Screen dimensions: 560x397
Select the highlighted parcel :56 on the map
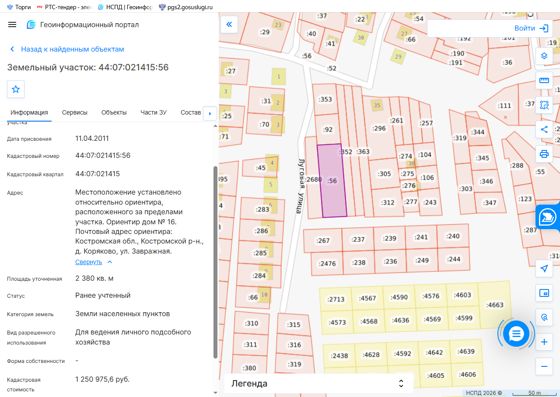(x=332, y=181)
